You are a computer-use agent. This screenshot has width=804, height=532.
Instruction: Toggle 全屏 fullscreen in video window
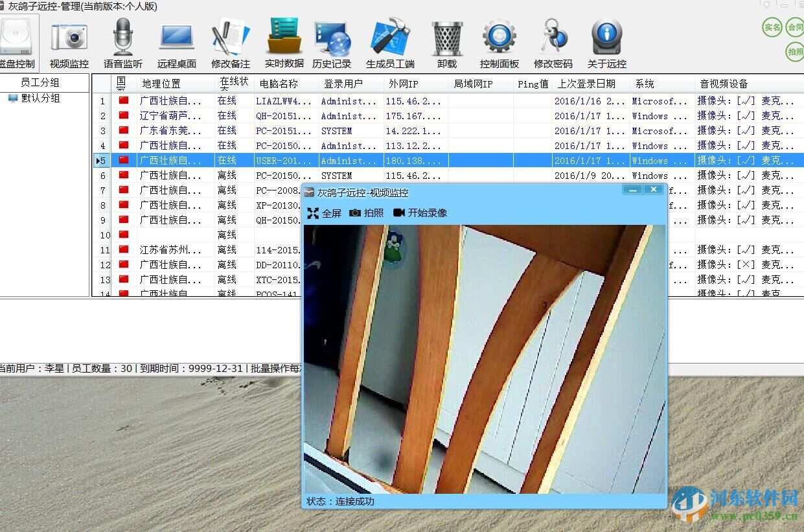click(x=323, y=213)
